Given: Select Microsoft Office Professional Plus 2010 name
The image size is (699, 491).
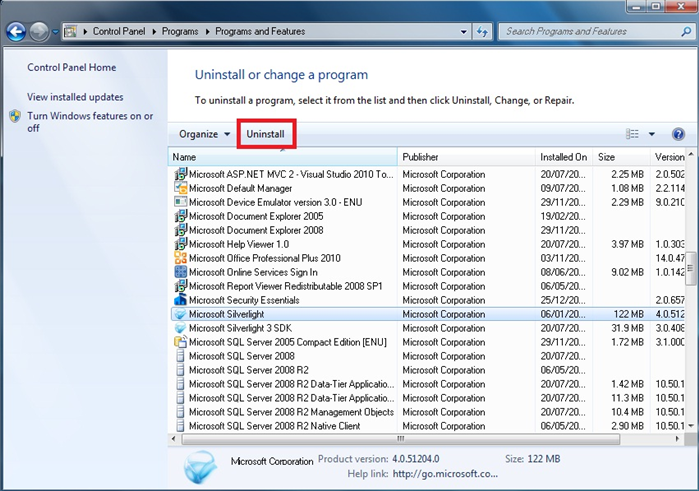Looking at the screenshot, I should [265, 258].
